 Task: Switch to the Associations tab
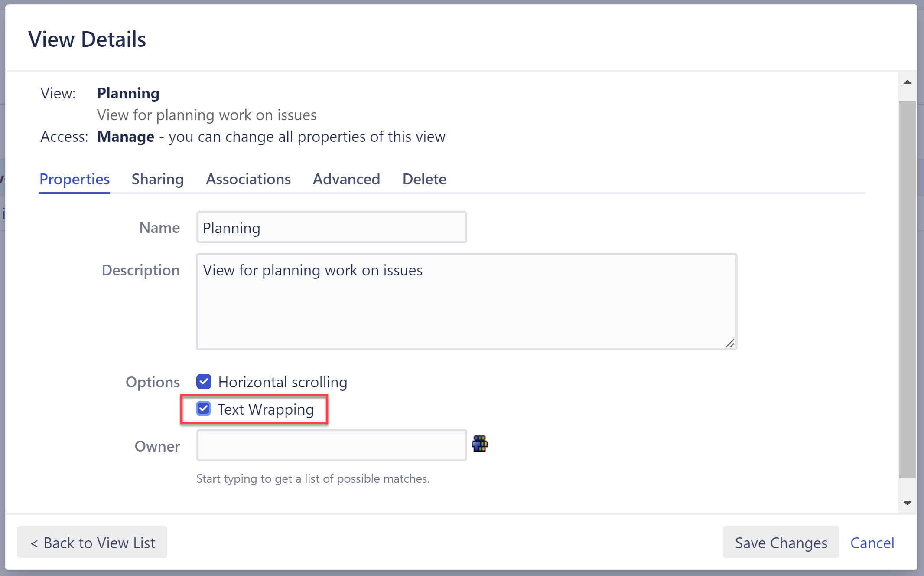247,178
